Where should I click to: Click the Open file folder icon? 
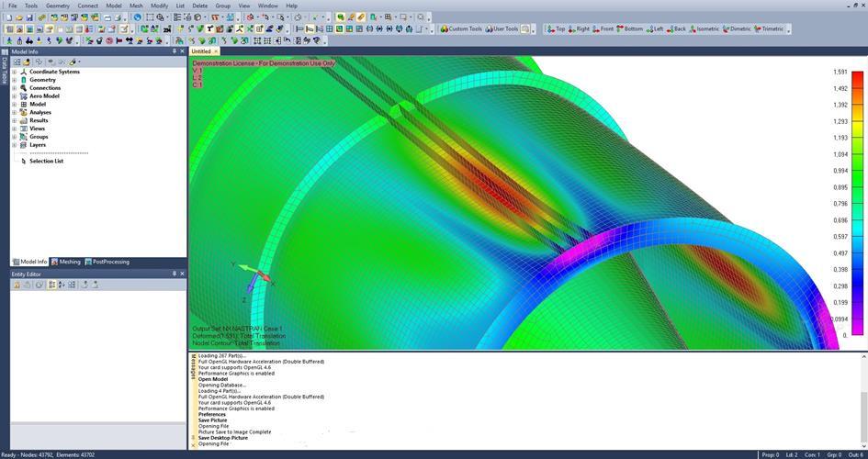click(18, 17)
